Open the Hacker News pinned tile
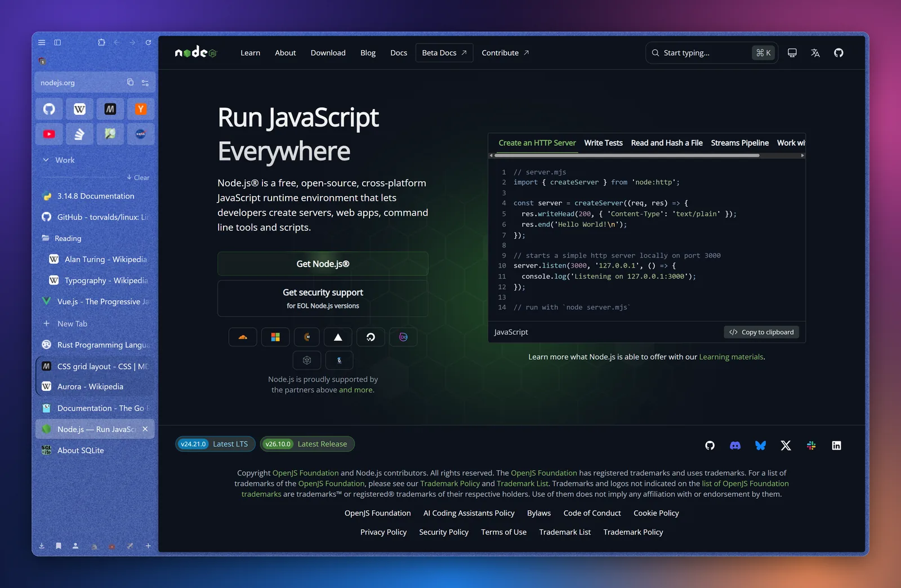This screenshot has height=588, width=901. coord(141,109)
